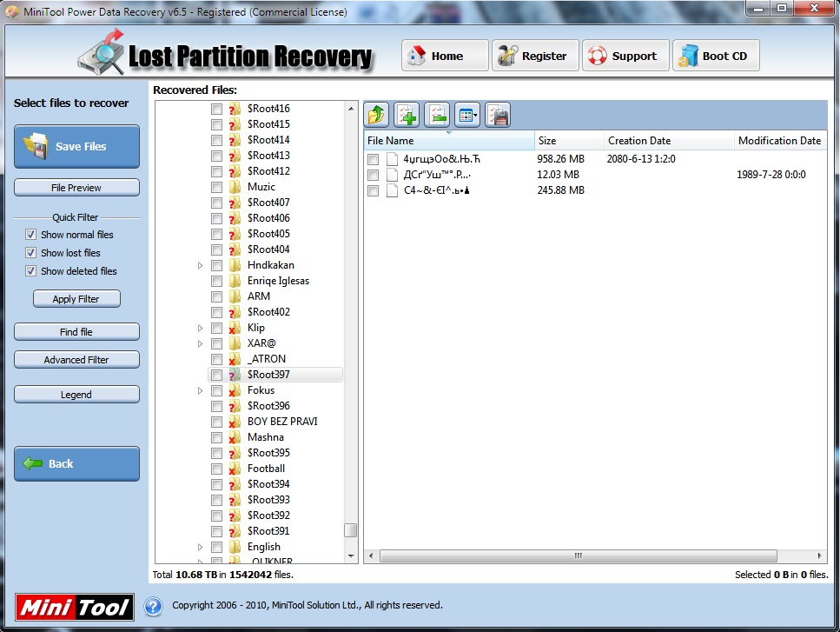Click the folder tree scroll-down arrow
The image size is (840, 632).
click(x=351, y=555)
